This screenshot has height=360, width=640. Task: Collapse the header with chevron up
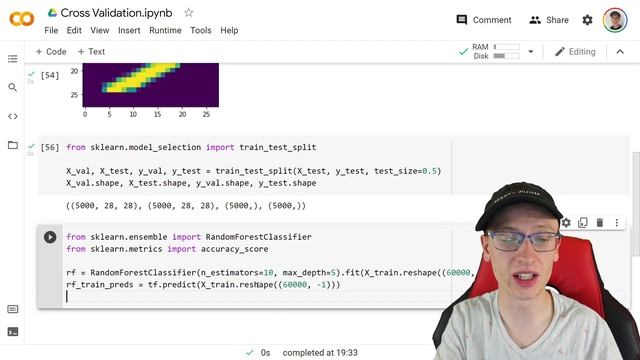click(x=620, y=52)
